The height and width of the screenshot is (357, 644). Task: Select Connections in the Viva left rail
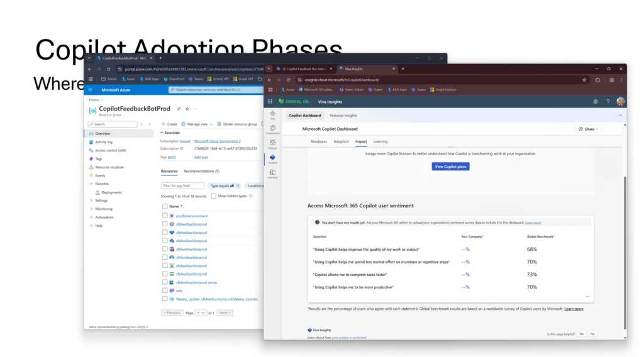tap(272, 129)
